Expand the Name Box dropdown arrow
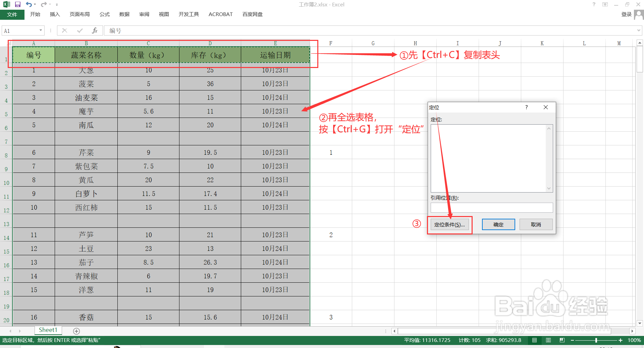 pos(41,30)
